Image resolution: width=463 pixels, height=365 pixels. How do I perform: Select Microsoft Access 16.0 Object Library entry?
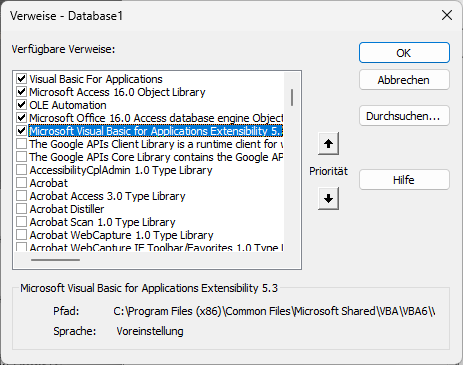(x=117, y=92)
